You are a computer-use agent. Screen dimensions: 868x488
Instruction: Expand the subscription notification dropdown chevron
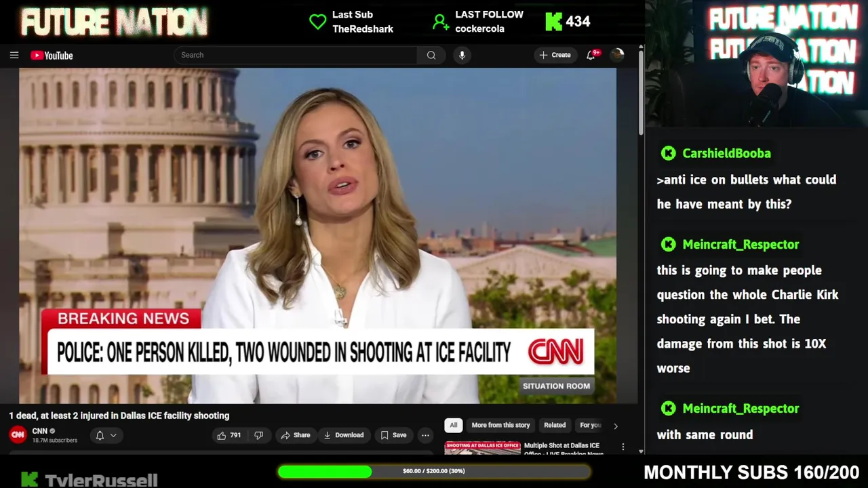click(x=113, y=435)
